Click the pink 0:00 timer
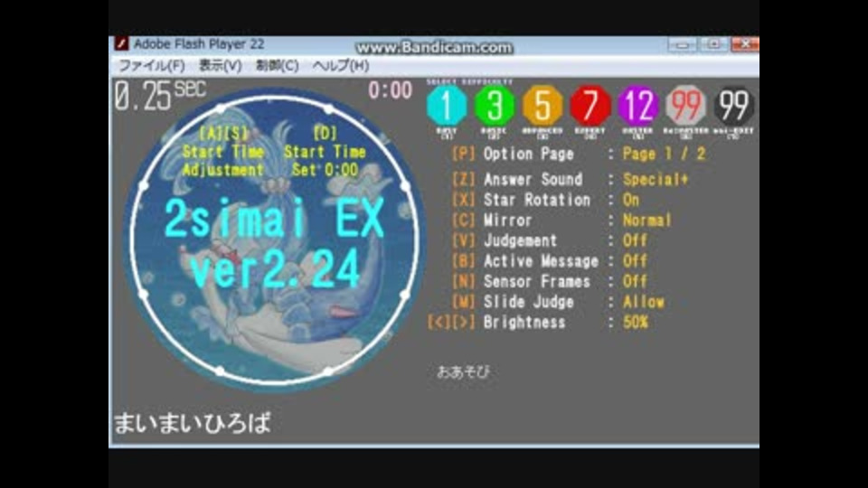The width and height of the screenshot is (868, 488). pos(391,90)
